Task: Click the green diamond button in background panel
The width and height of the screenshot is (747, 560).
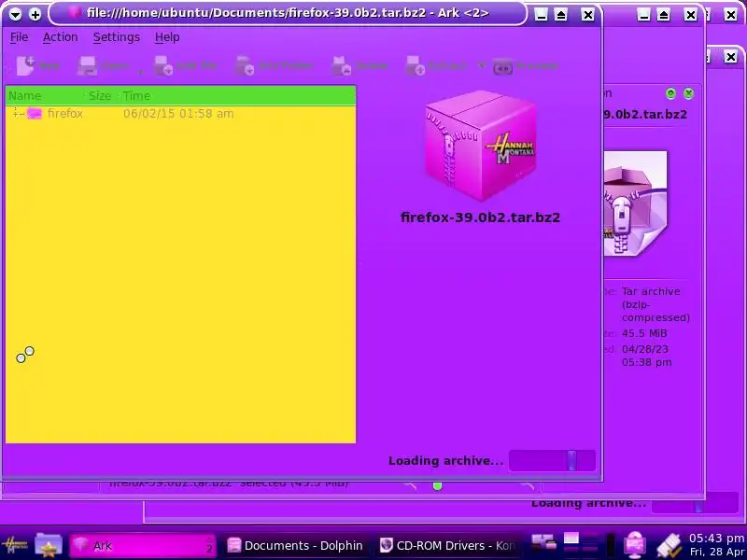Action: pyautogui.click(x=670, y=93)
